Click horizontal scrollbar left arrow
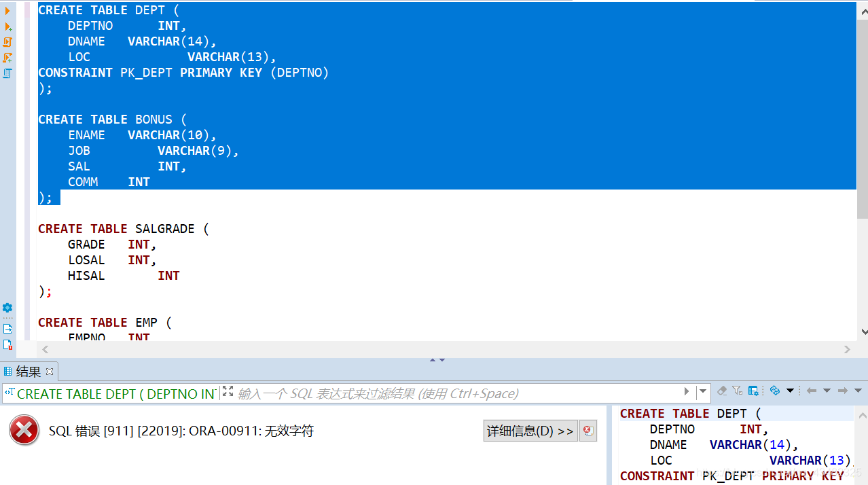Viewport: 868px width, 485px height. coord(45,349)
